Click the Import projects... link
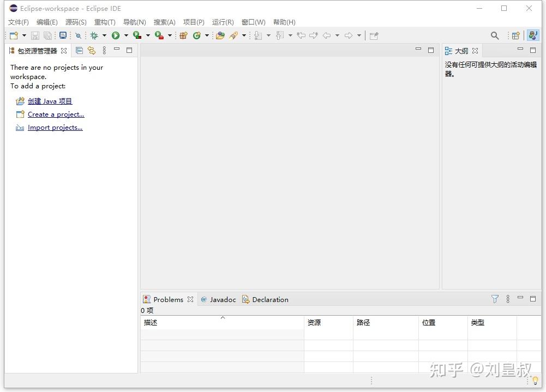This screenshot has width=546, height=392. click(55, 128)
